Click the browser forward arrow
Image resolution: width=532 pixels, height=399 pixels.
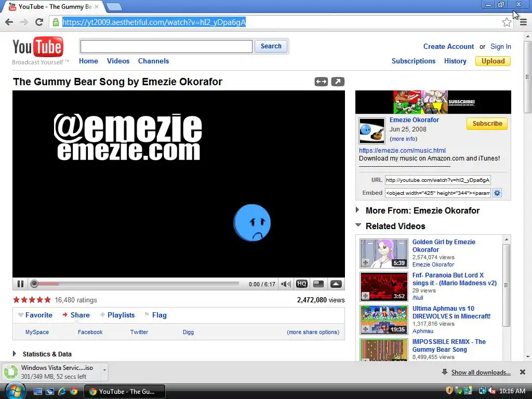point(24,22)
